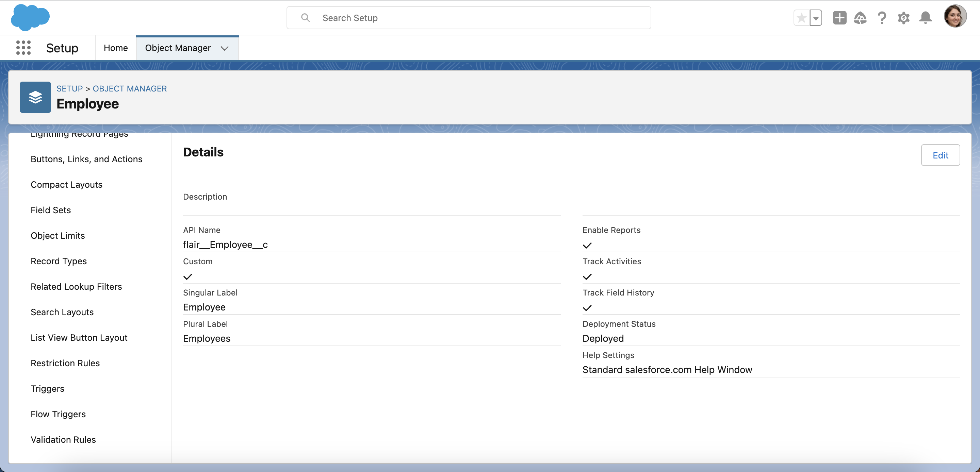Expand the Object Manager tab chevron
This screenshot has height=472, width=980.
pos(225,48)
